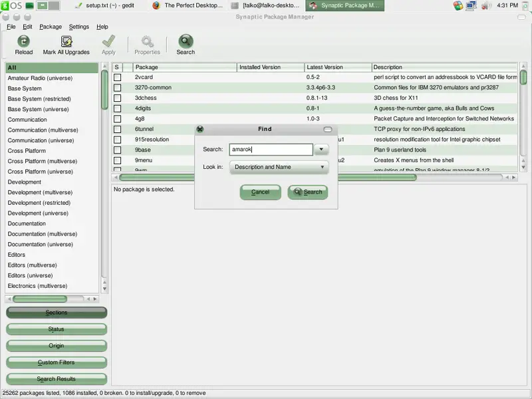The width and height of the screenshot is (532, 399).
Task: Click the Installed Version column header
Action: [x=271, y=67]
